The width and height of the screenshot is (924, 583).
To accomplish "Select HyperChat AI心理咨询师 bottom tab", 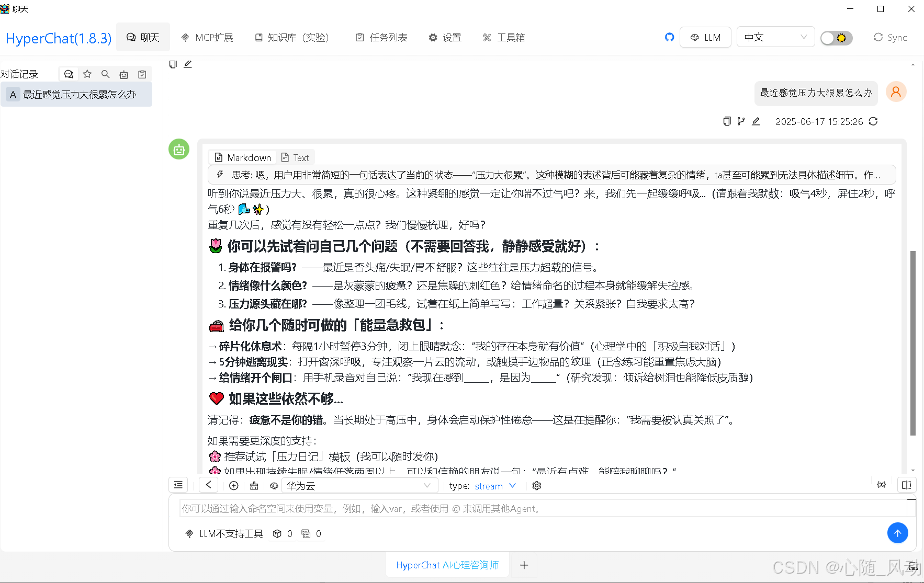I will tap(447, 565).
